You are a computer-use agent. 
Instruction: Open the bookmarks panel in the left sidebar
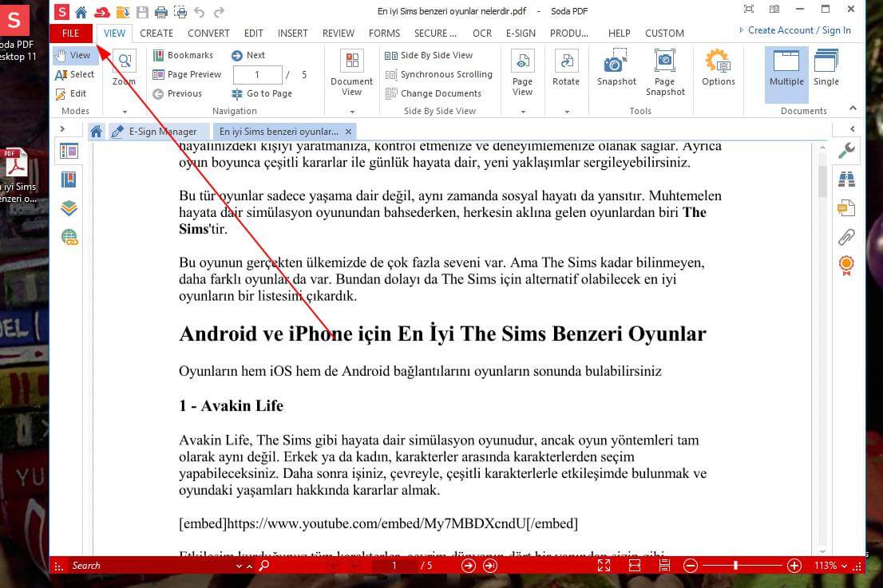coord(69,180)
